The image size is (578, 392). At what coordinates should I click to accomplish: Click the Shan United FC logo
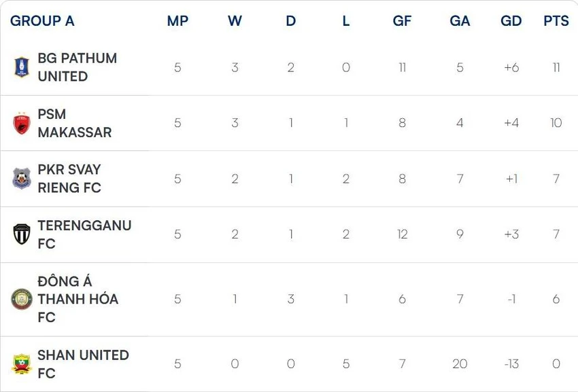click(x=22, y=364)
